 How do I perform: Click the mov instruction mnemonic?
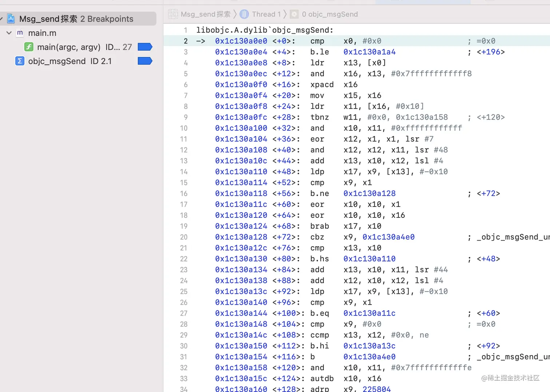(x=317, y=96)
